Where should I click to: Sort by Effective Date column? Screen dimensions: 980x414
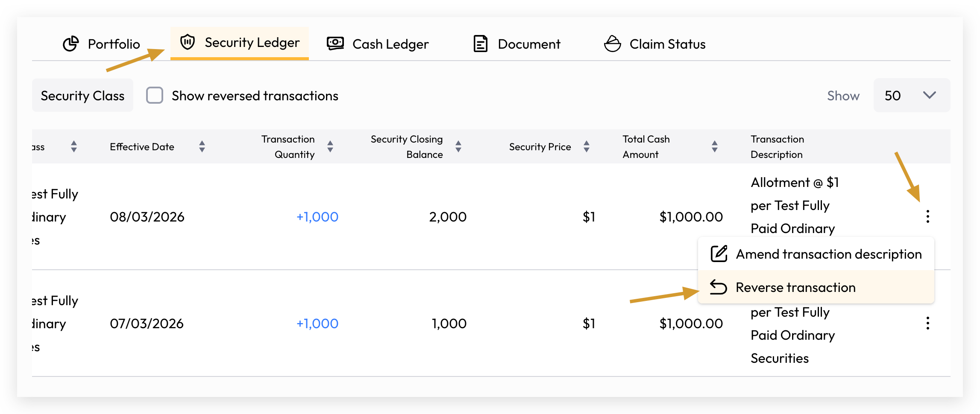click(x=202, y=146)
